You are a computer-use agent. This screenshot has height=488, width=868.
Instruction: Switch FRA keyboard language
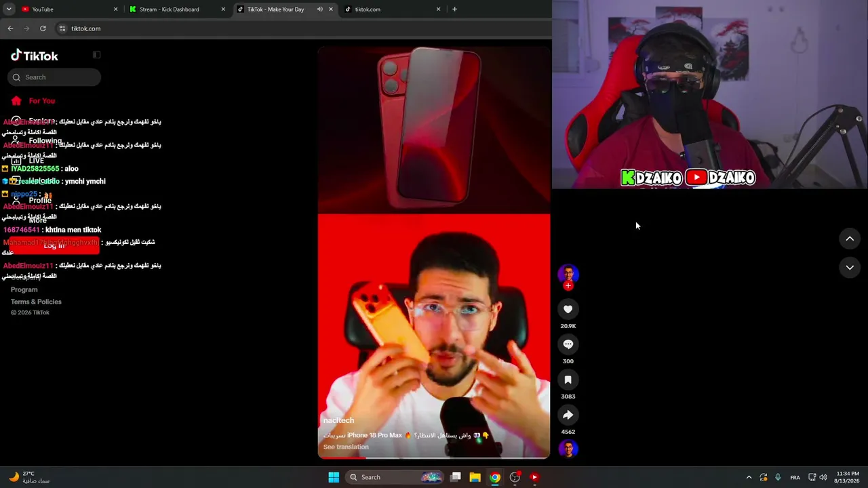coord(795,477)
